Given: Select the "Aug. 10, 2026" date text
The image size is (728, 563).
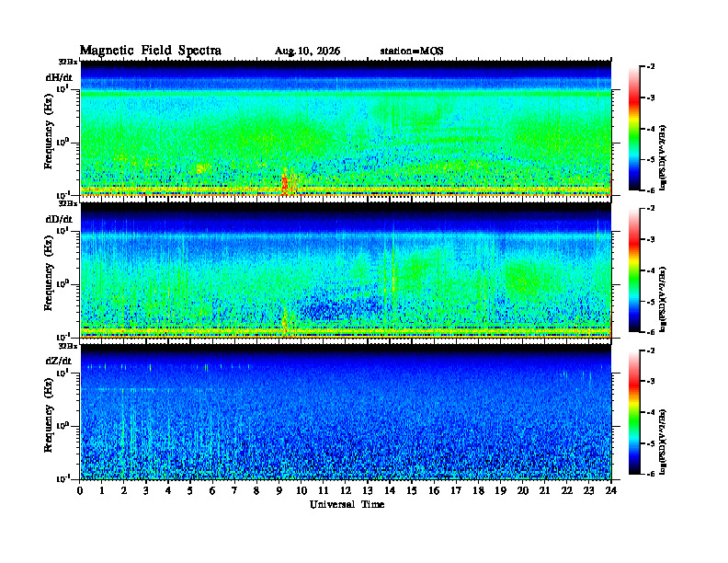Looking at the screenshot, I should [x=307, y=52].
